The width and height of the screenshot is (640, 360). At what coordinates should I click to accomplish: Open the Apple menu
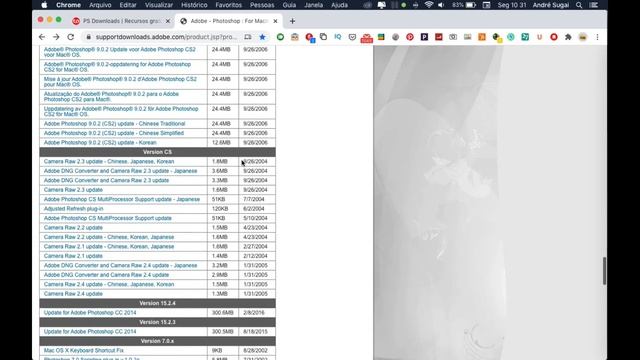pyautogui.click(x=44, y=5)
